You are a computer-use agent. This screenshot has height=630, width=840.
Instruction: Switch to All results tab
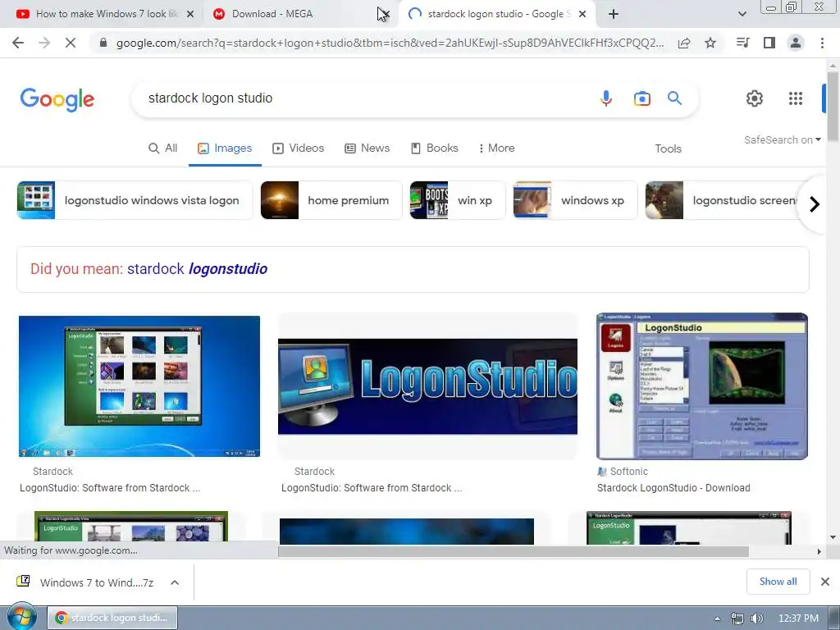point(163,148)
